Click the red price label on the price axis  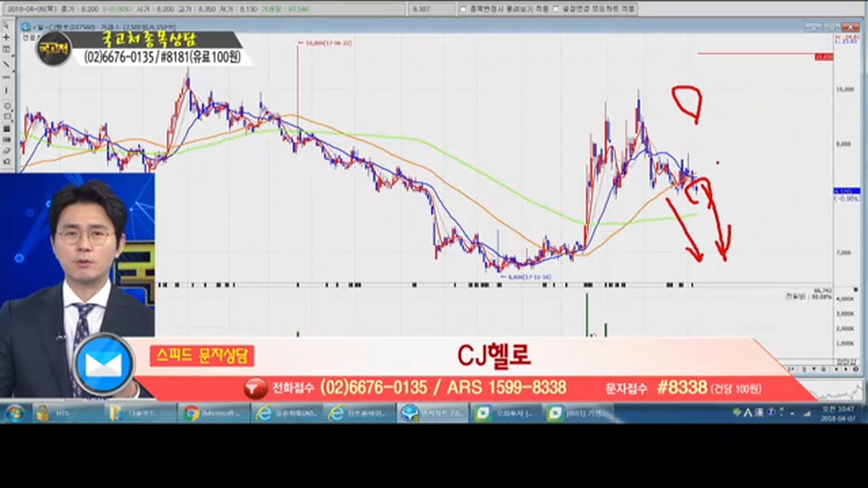point(824,57)
